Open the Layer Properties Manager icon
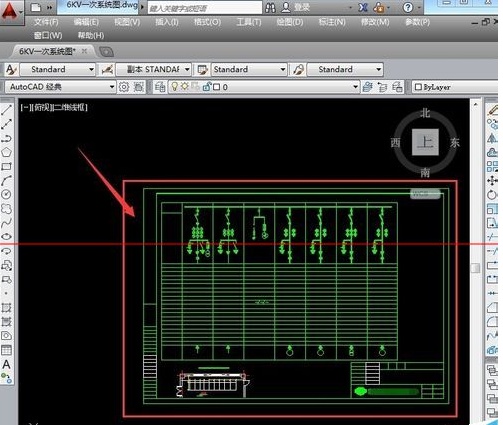This screenshot has height=425, width=503. click(x=160, y=87)
